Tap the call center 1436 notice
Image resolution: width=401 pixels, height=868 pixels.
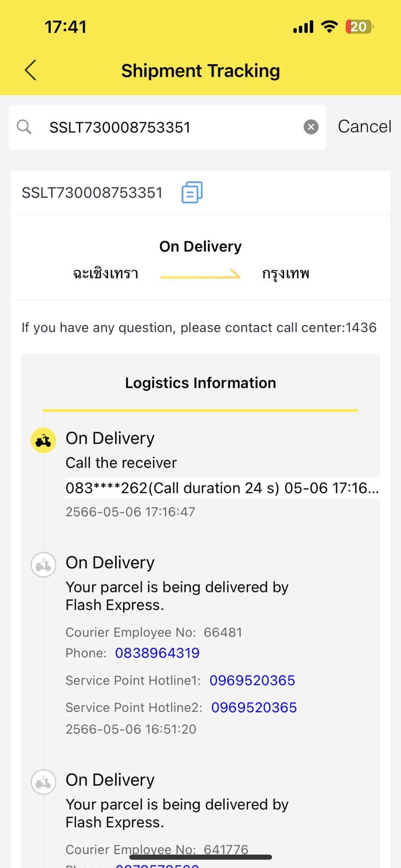(x=199, y=328)
